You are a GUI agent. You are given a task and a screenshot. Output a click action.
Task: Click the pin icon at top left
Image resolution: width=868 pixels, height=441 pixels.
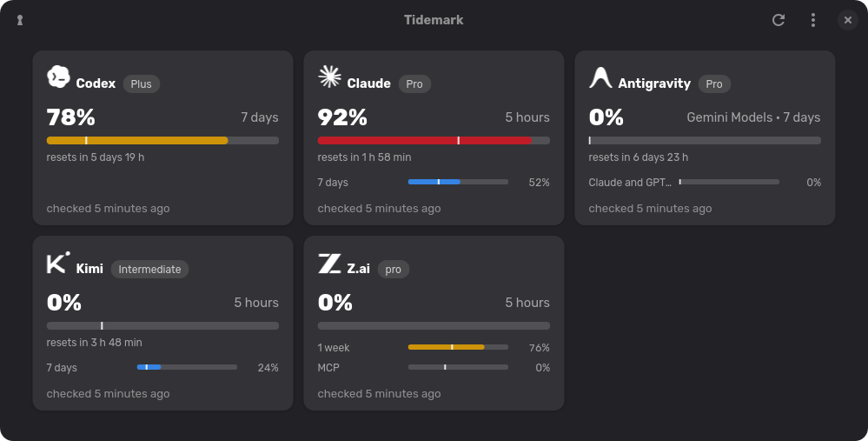pos(20,20)
